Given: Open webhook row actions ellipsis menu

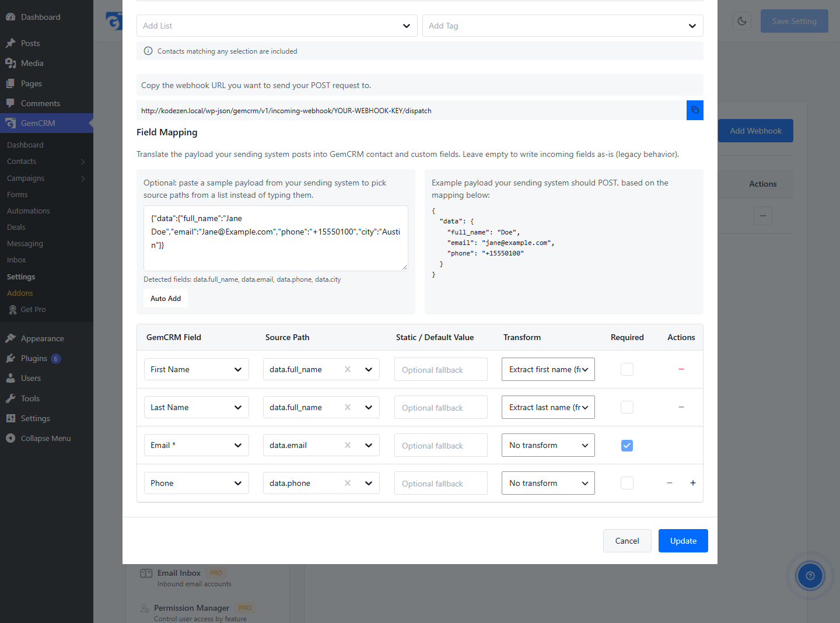Looking at the screenshot, I should point(763,216).
